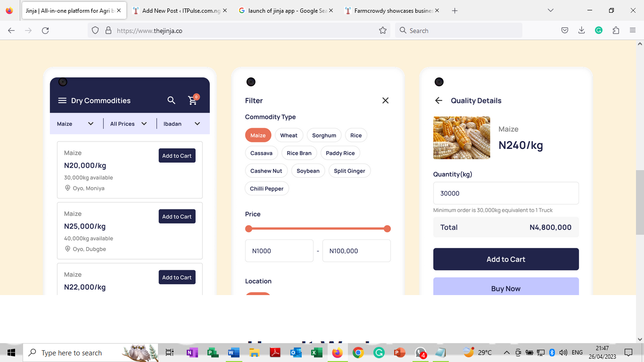Click the location pin next to Oyo, Moniya
This screenshot has width=644, height=362.
pyautogui.click(x=67, y=188)
